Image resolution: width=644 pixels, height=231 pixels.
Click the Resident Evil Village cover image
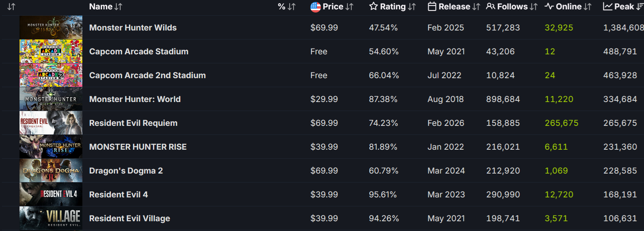[x=51, y=218]
